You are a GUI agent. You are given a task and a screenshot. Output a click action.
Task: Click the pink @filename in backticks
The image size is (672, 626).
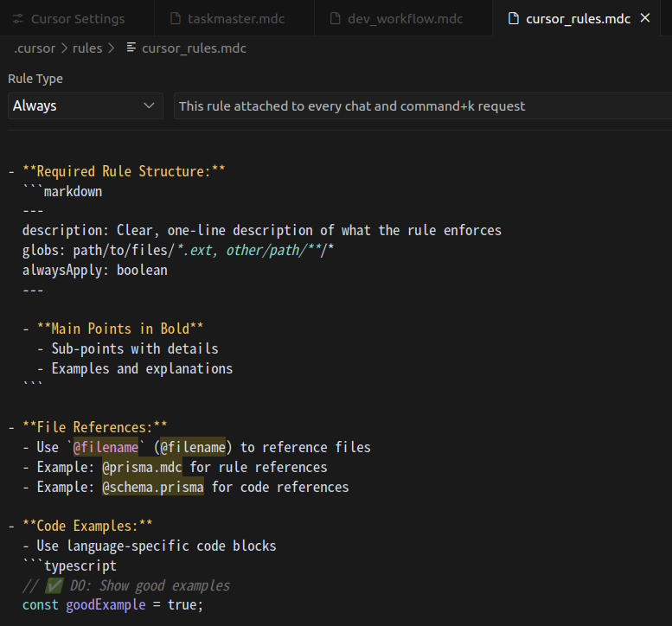(106, 447)
